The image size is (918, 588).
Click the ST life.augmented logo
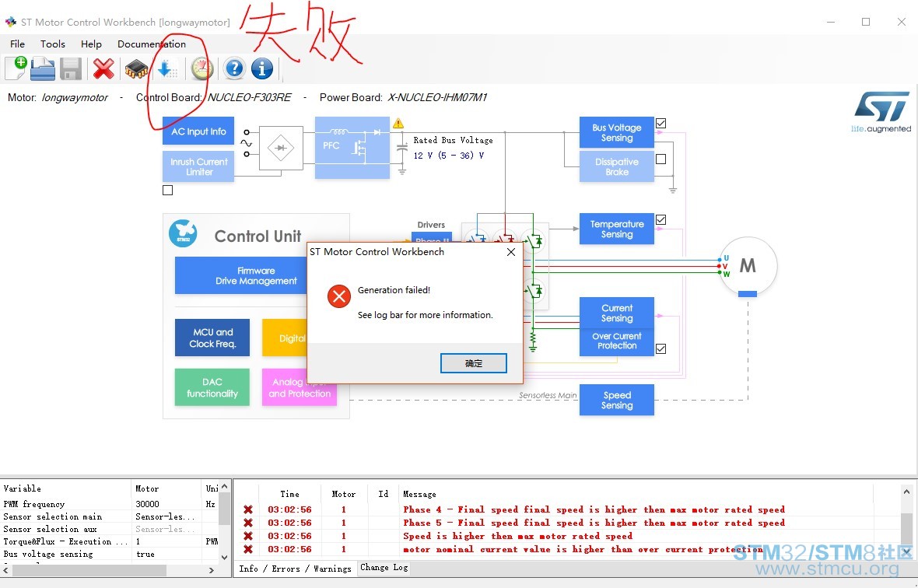click(881, 112)
